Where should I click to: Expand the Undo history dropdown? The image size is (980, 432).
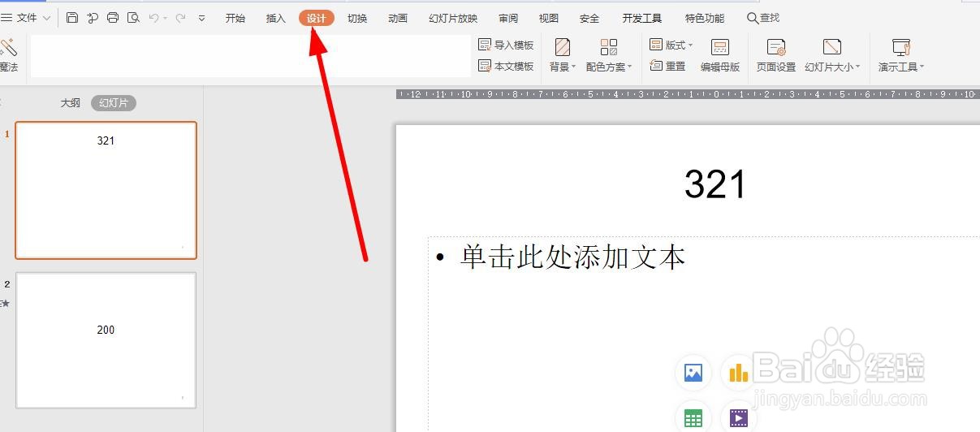[x=166, y=18]
